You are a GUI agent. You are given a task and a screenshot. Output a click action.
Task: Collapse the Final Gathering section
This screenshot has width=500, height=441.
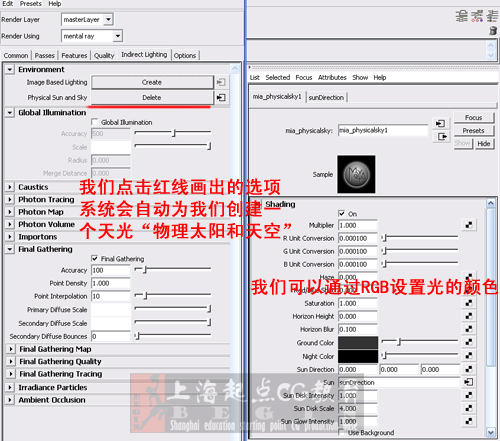point(10,249)
